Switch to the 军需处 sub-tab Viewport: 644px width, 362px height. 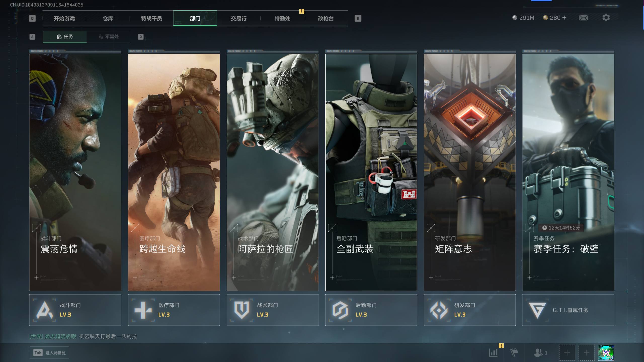coord(108,37)
